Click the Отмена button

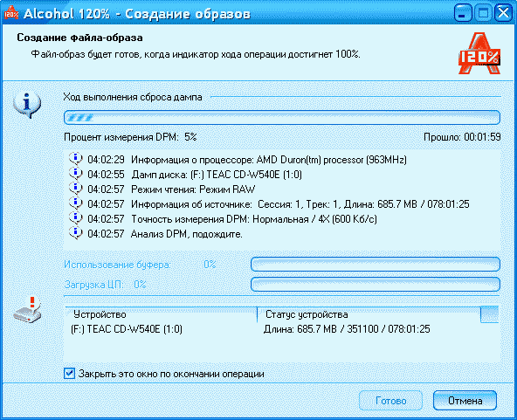point(465,401)
